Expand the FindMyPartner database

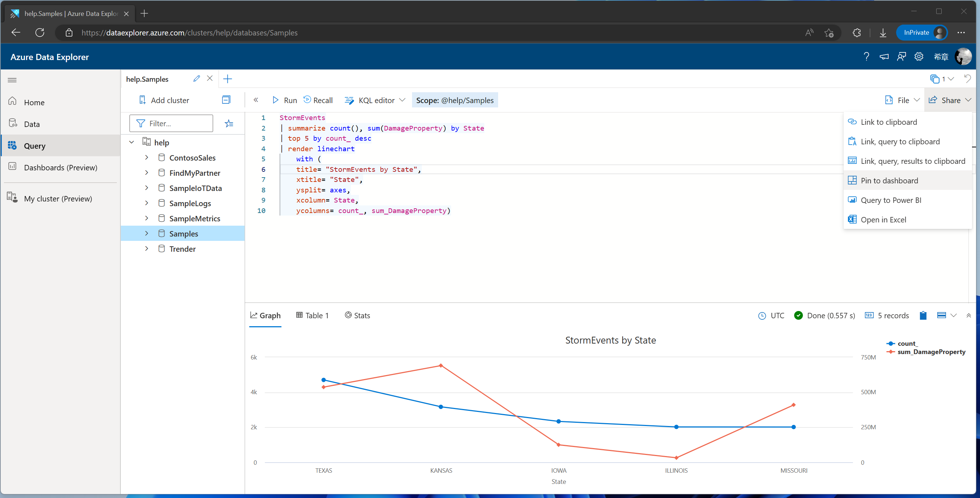(x=147, y=173)
